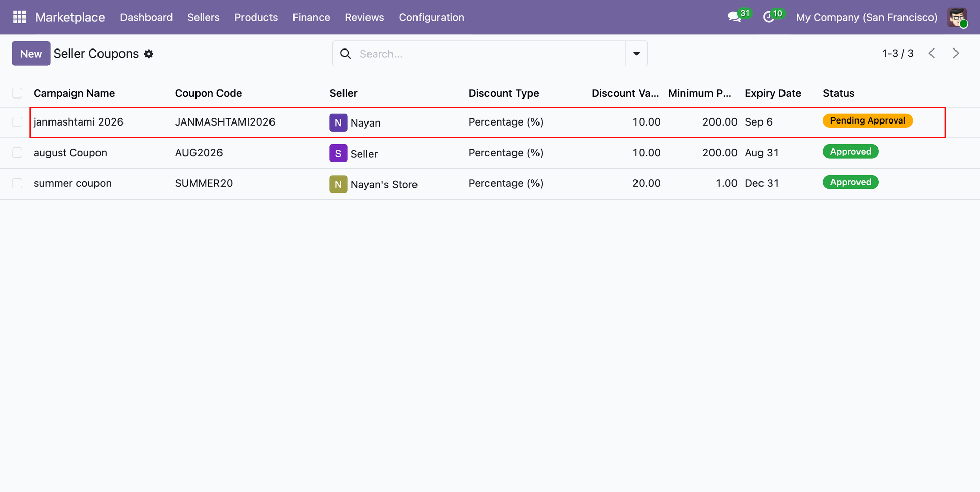Image resolution: width=980 pixels, height=492 pixels.
Task: Click the olive N avatar for Nayan's Store
Action: [338, 184]
